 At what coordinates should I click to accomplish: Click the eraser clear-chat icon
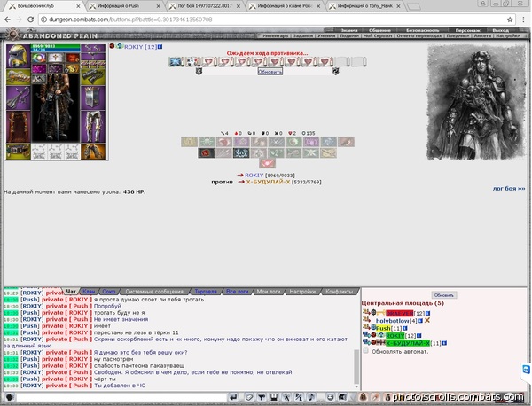pos(249,397)
